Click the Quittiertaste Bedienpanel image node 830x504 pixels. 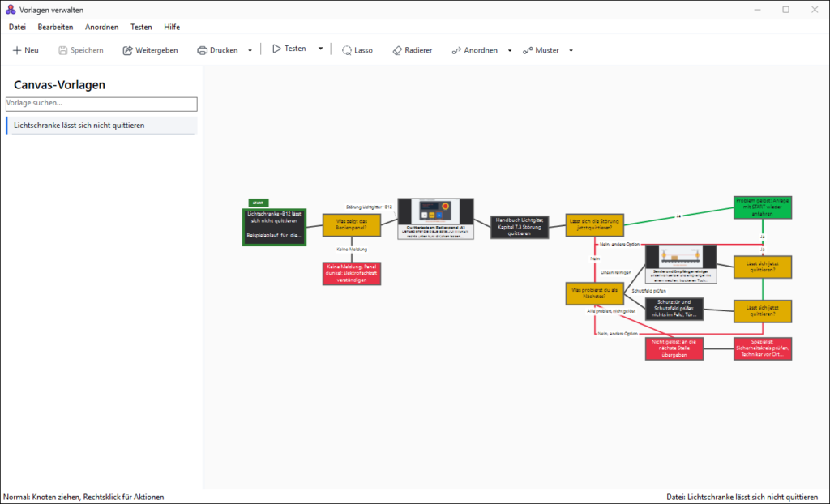[435, 219]
